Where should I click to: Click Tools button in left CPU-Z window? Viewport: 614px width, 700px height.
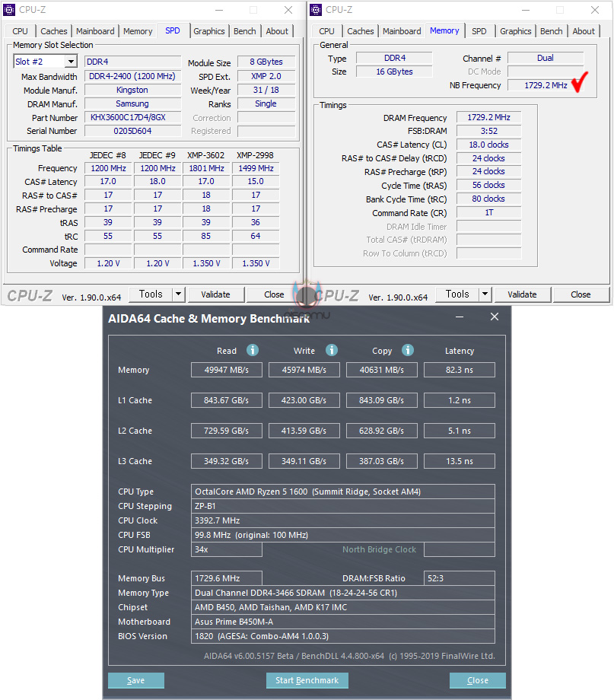151,294
